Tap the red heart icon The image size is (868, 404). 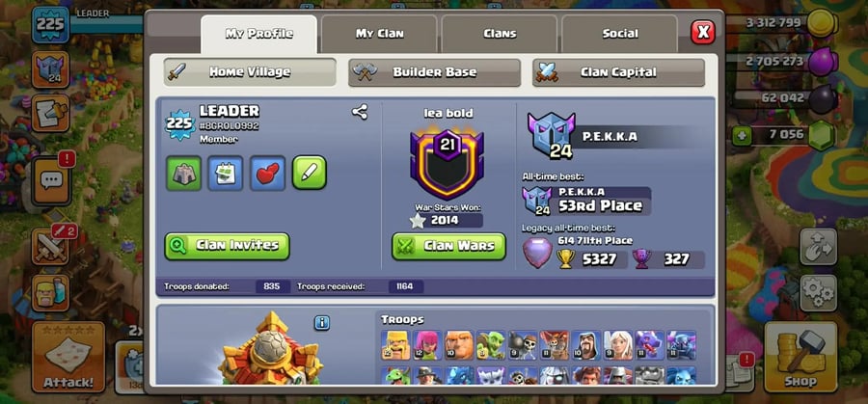(x=267, y=173)
